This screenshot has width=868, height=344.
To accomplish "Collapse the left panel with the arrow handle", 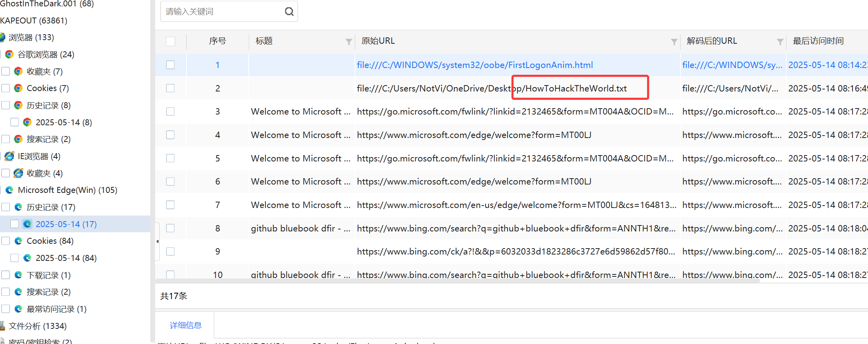I will coord(157,241).
